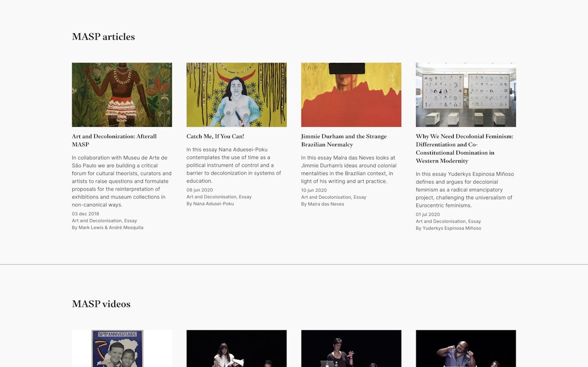Select the author line 'By Maíra das Neves'
588x367 pixels.
[x=323, y=204]
